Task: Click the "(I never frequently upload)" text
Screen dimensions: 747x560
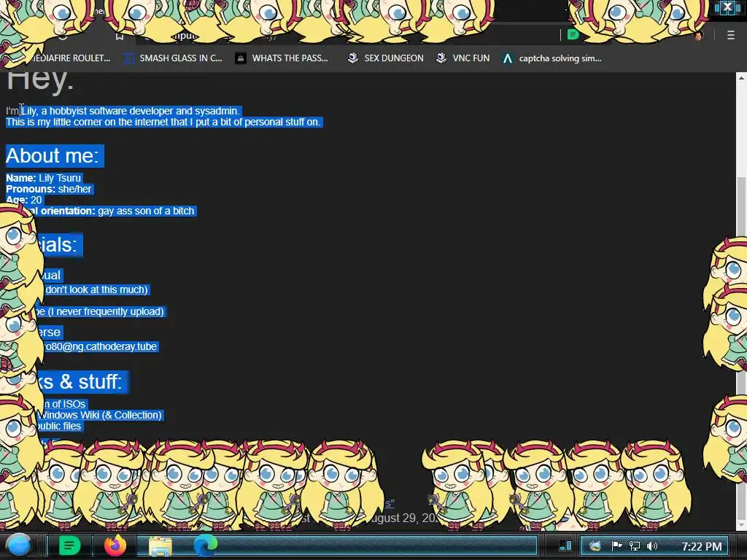Action: (x=106, y=311)
